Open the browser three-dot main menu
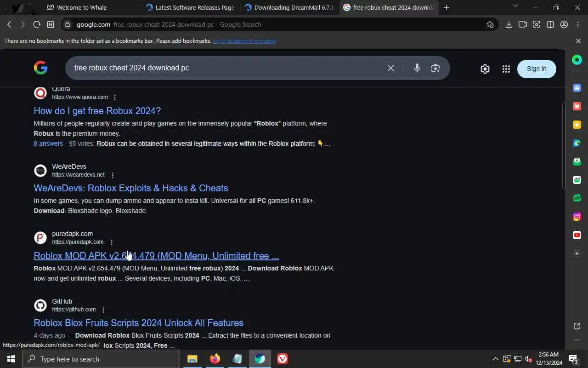Viewport: 588px width, 368px height. pyautogui.click(x=578, y=24)
